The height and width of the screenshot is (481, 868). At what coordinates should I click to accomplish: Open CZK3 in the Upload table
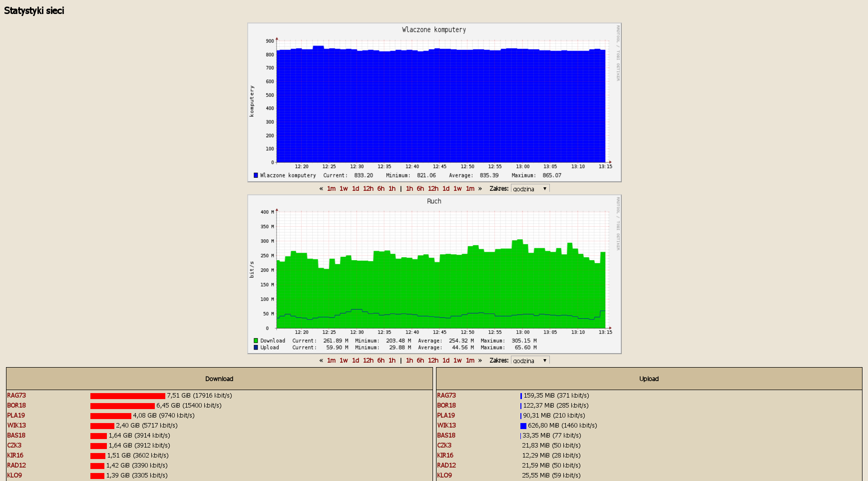pos(444,446)
